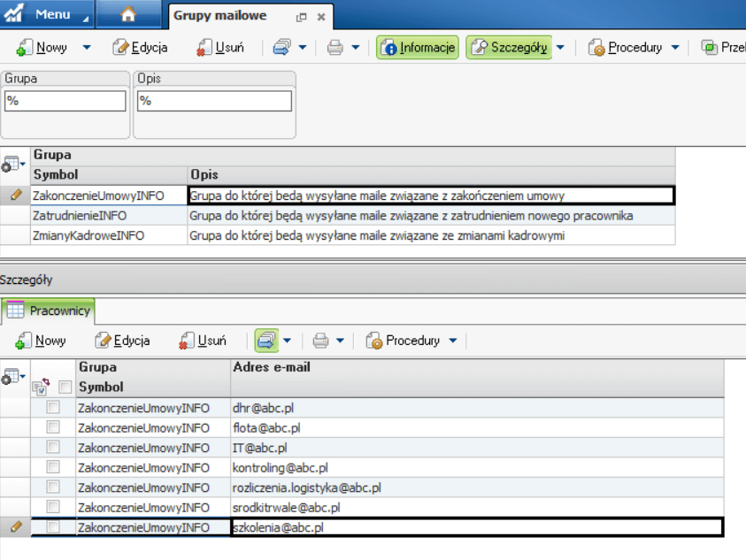Switch to the Grupy mailowe tab

click(219, 16)
